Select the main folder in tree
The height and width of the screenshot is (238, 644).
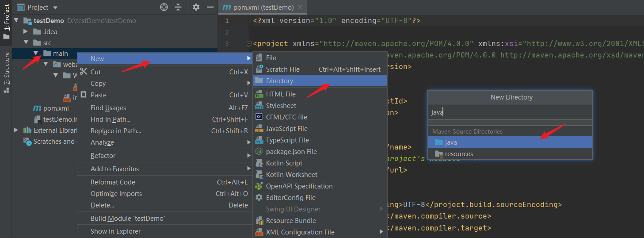(56, 54)
